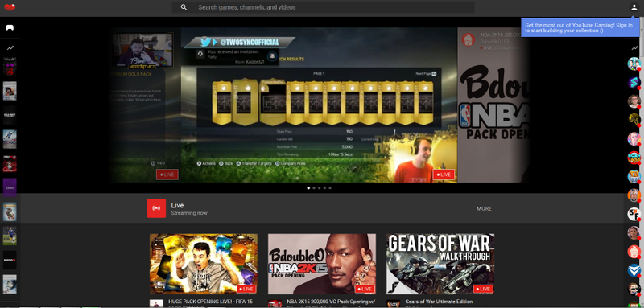Open the Bdouble0100 channel avatar on the carousel
This screenshot has height=308, width=644.
point(469,39)
